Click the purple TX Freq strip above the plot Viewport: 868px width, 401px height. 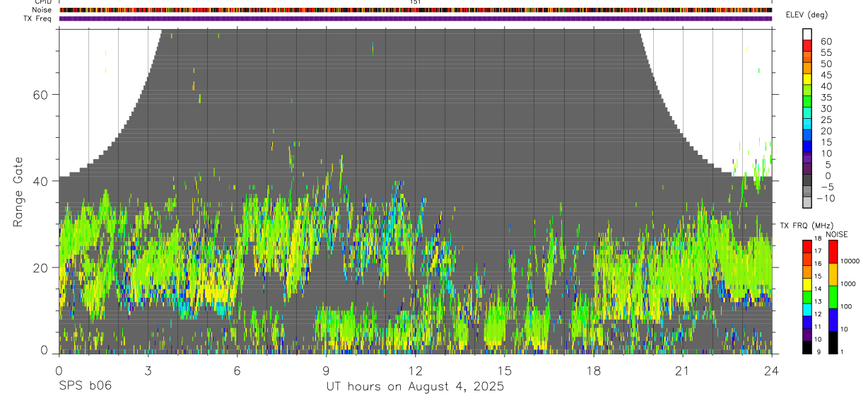415,18
